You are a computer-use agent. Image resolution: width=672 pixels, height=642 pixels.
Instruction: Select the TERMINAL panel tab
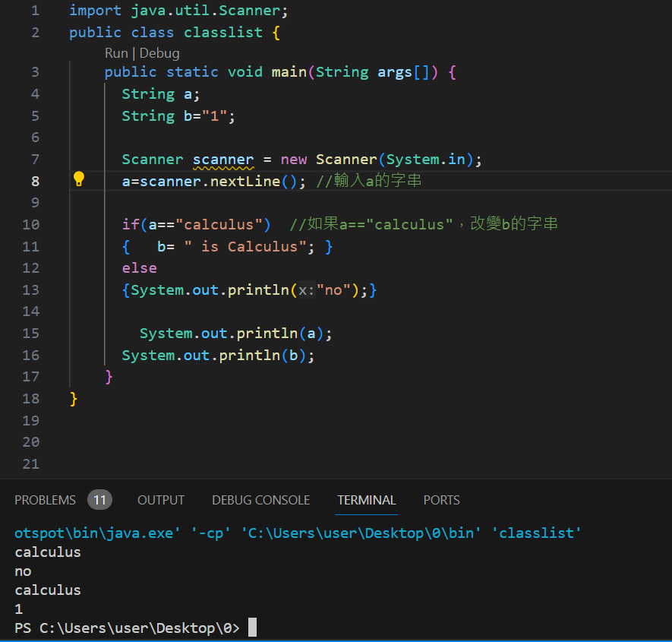[367, 500]
